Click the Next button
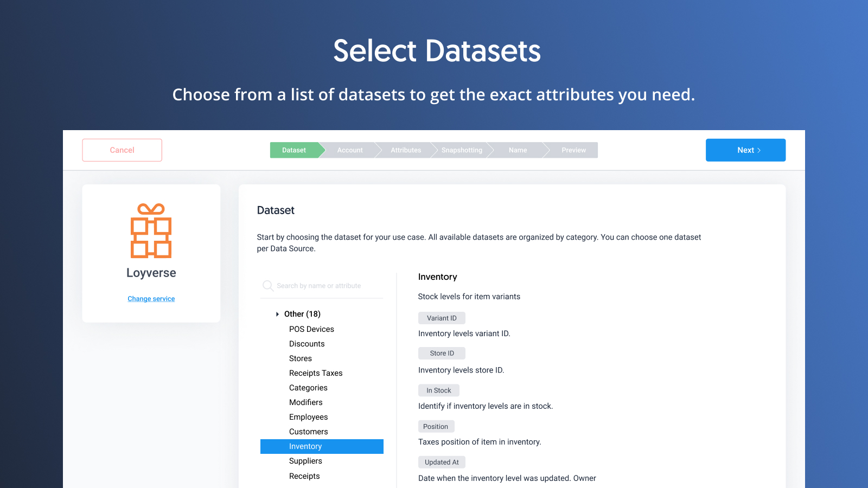The image size is (868, 488). pyautogui.click(x=745, y=150)
